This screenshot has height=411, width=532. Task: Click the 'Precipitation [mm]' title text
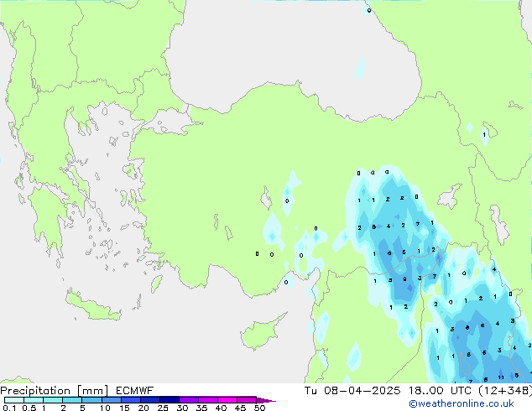pyautogui.click(x=55, y=391)
